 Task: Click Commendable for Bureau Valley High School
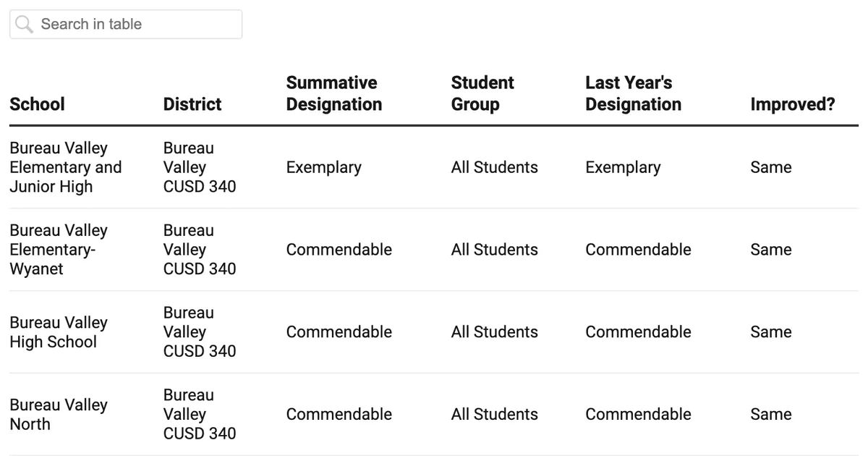[339, 332]
